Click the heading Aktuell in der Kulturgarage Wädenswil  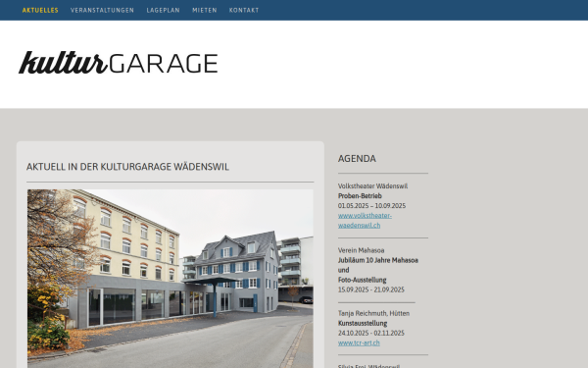[127, 167]
